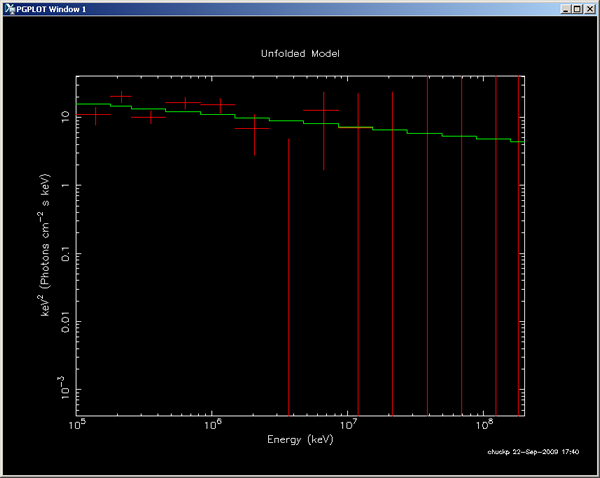Click the 10^6 x-axis tick label

click(x=213, y=424)
